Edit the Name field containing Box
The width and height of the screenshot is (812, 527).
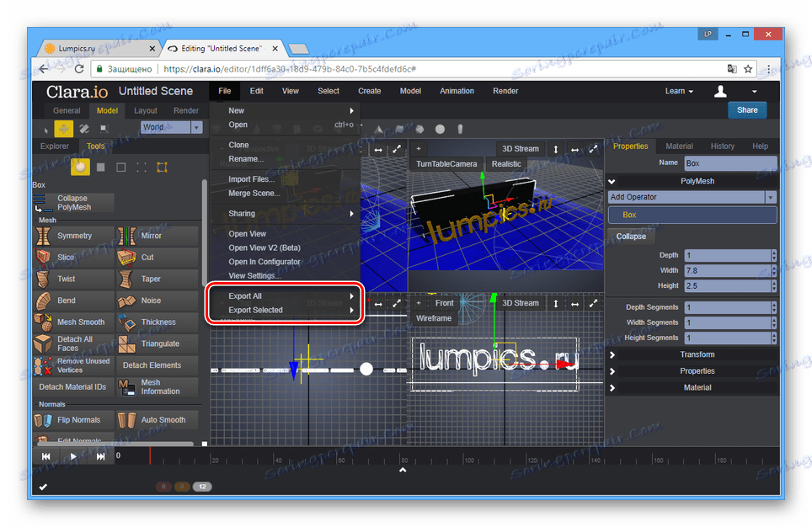pyautogui.click(x=730, y=163)
